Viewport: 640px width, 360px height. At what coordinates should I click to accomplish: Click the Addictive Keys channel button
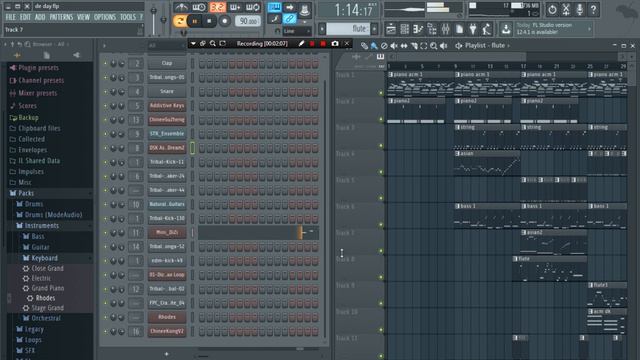pyautogui.click(x=167, y=106)
